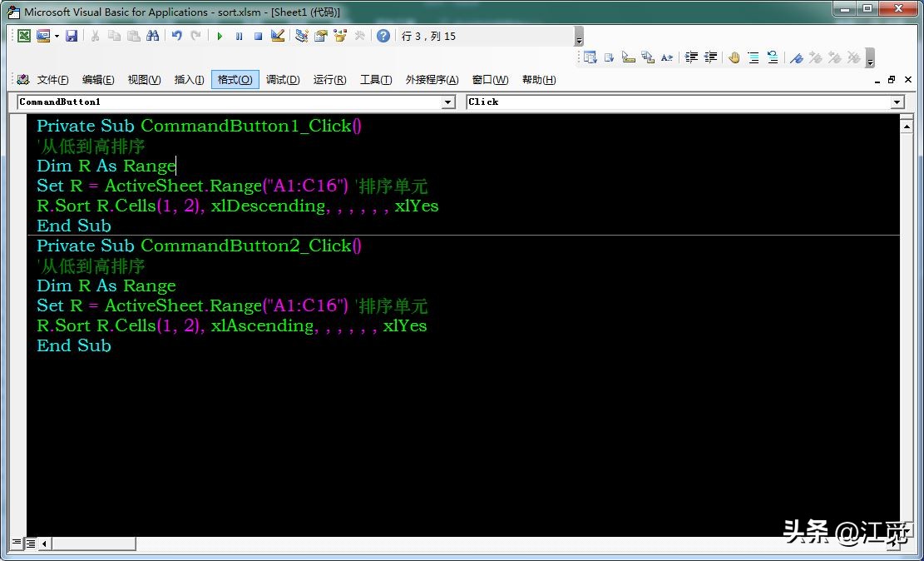Click vertical scrollbar up arrow

tap(907, 127)
